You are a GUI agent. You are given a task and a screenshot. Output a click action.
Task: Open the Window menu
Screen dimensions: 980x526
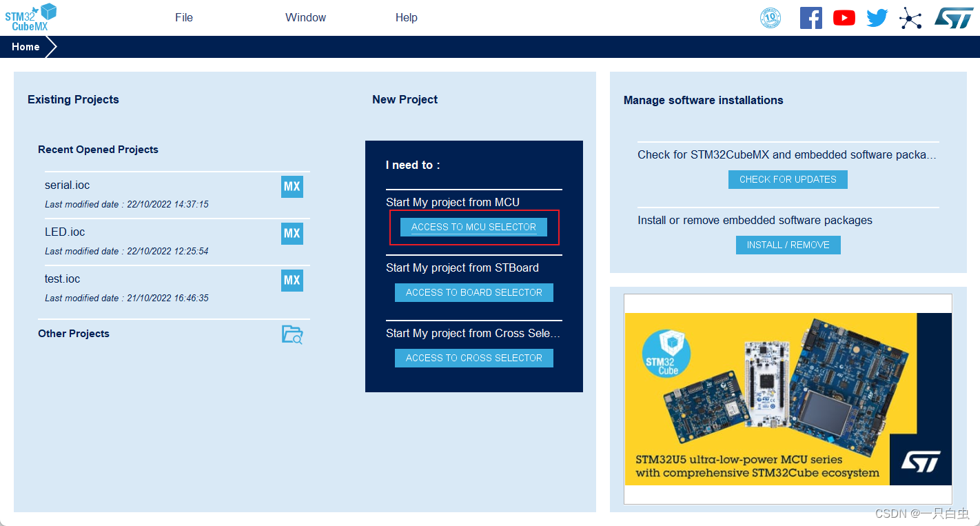point(305,17)
